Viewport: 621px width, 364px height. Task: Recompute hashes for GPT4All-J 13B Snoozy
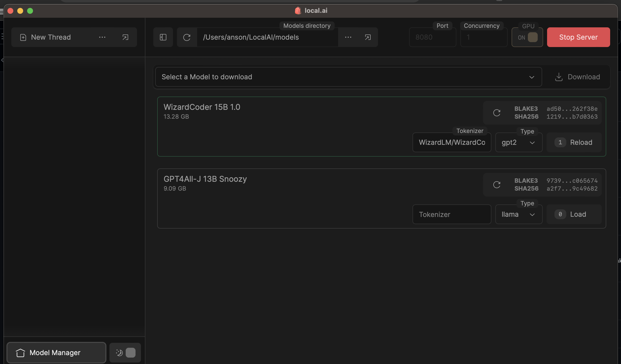(x=497, y=185)
